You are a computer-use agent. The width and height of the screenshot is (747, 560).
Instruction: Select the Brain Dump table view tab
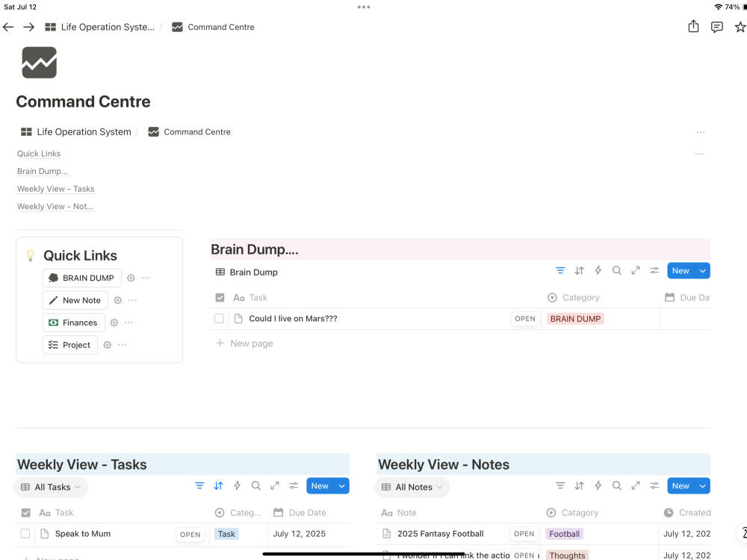coord(247,272)
